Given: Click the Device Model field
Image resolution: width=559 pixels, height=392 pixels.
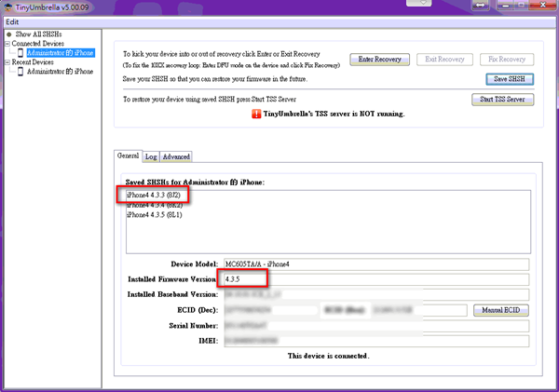Looking at the screenshot, I should point(375,264).
